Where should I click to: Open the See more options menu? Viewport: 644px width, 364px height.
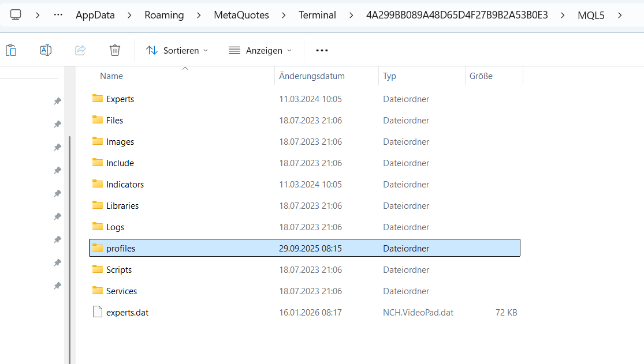pos(322,50)
